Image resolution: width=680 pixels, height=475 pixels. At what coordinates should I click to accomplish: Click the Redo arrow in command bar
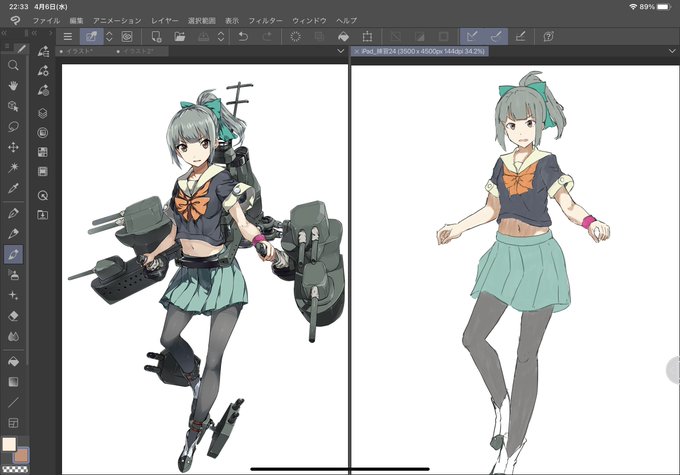pyautogui.click(x=267, y=37)
